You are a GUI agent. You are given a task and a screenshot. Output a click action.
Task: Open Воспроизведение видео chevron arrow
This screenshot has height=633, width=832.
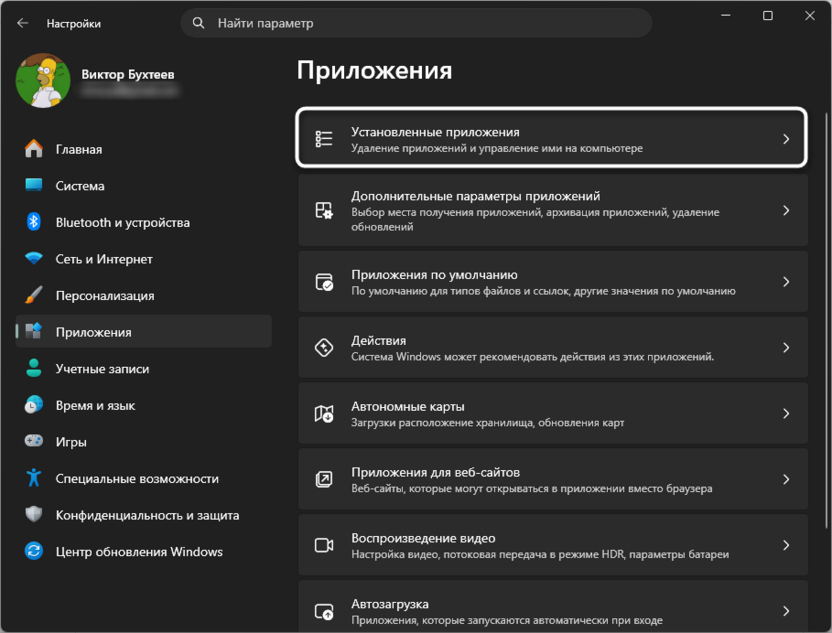(x=786, y=545)
